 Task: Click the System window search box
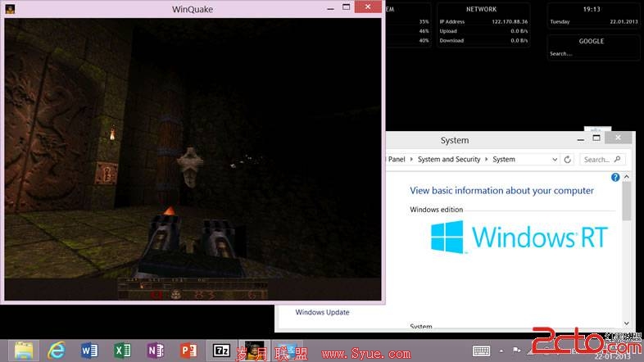(x=602, y=159)
